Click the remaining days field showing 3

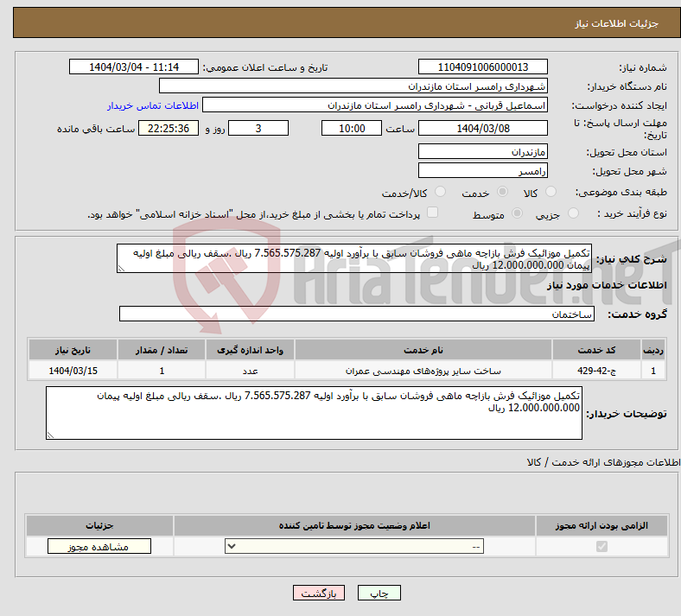click(x=258, y=128)
